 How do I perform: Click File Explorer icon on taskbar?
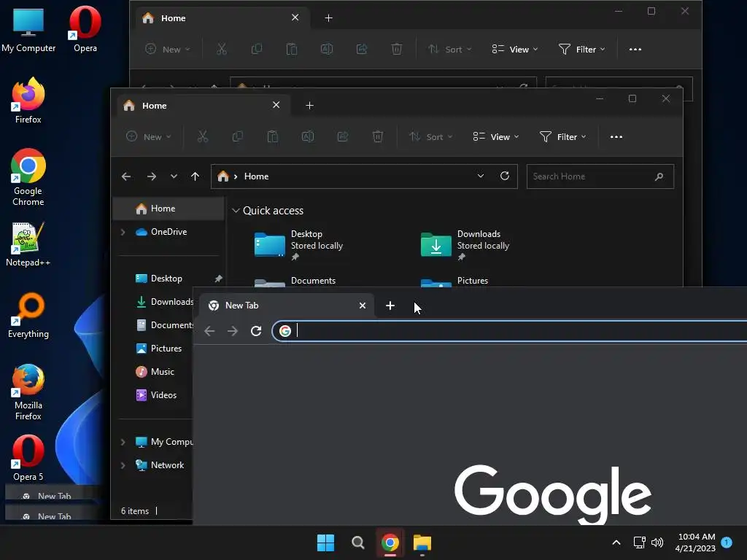(x=422, y=542)
